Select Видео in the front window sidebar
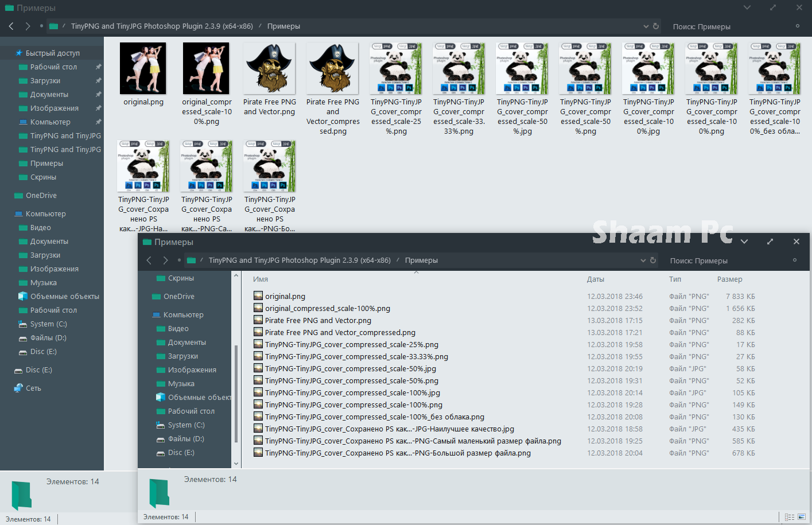Viewport: 812px width, 525px height. coord(178,329)
